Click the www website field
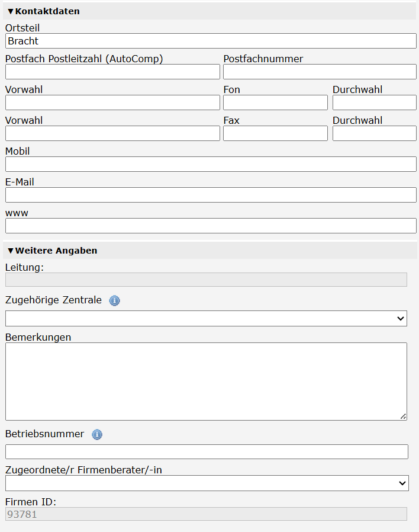This screenshot has height=532, width=419. click(x=211, y=226)
